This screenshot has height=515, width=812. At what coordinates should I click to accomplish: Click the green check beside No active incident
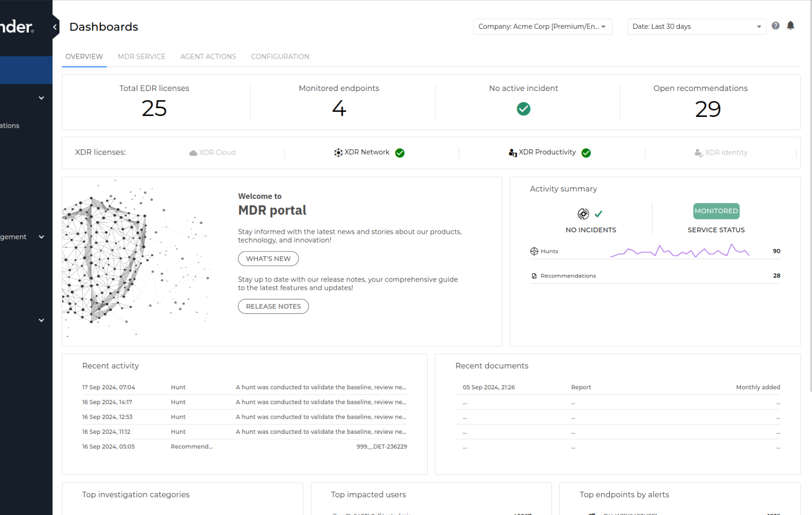(523, 109)
